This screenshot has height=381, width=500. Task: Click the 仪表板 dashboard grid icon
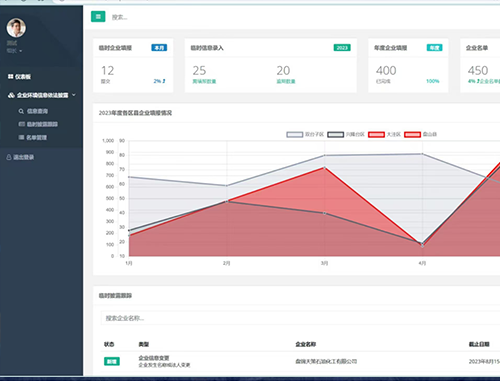click(x=10, y=77)
